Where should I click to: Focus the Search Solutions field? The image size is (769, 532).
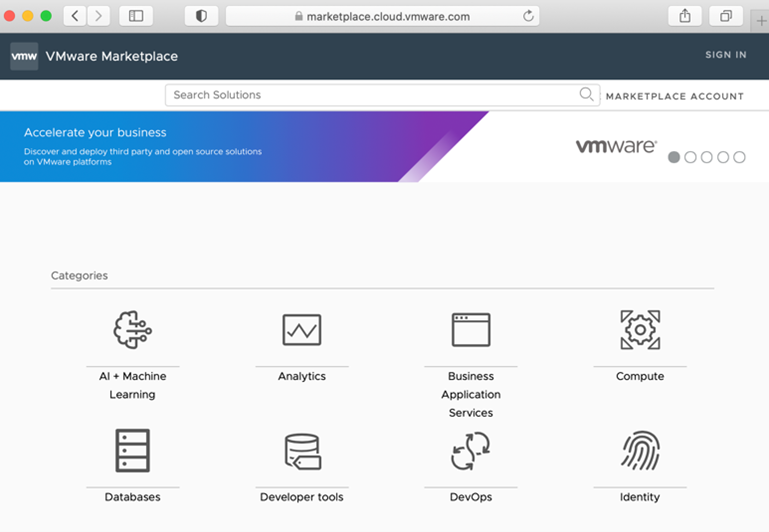pos(383,95)
